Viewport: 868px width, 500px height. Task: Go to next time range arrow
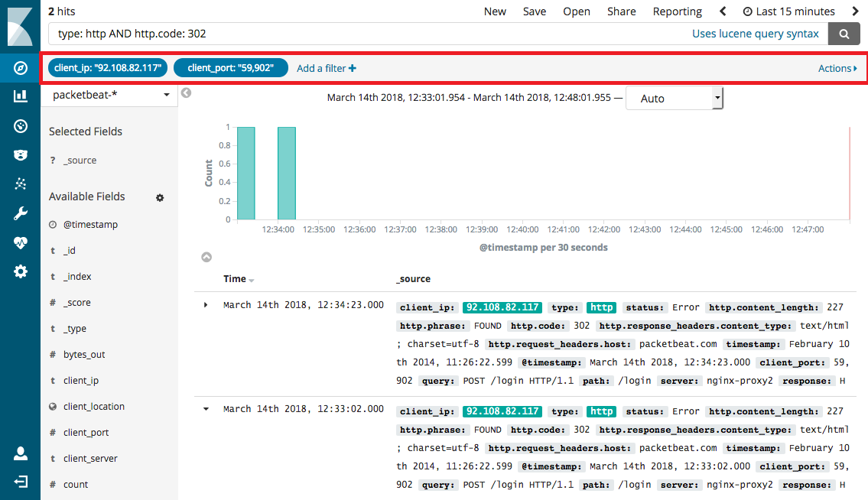(855, 11)
